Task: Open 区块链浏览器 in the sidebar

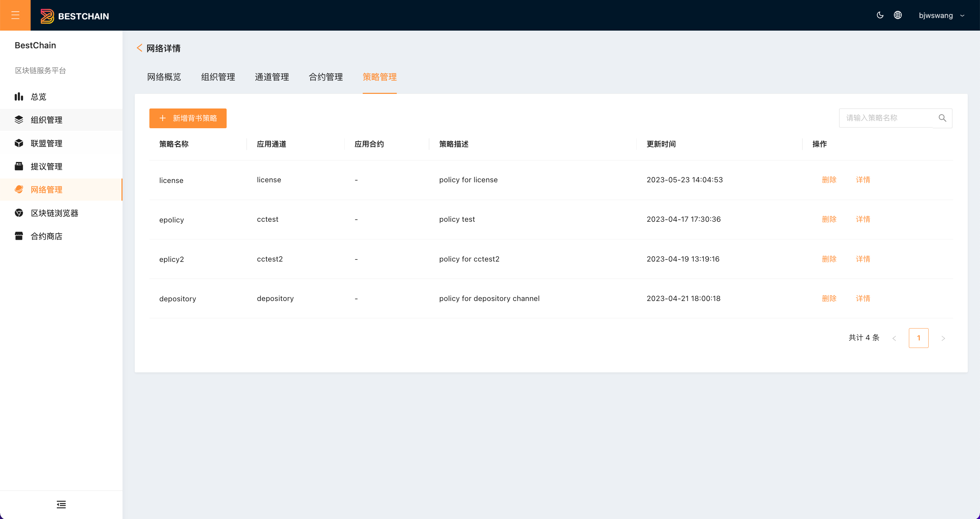Action: point(61,213)
